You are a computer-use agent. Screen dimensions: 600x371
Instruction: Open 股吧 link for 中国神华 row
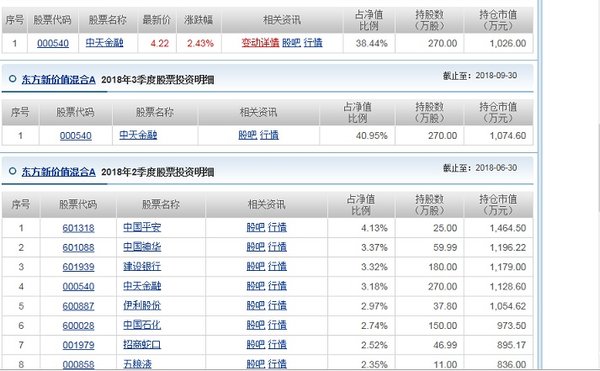256,247
